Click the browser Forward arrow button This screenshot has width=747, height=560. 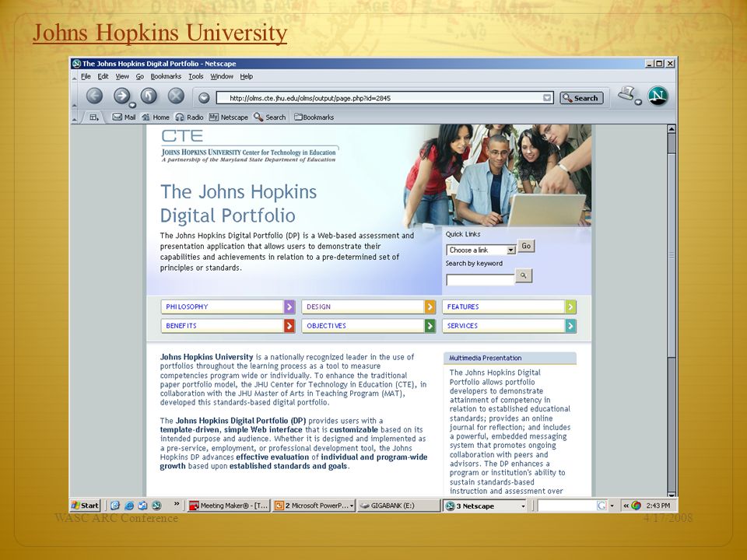[x=121, y=96]
